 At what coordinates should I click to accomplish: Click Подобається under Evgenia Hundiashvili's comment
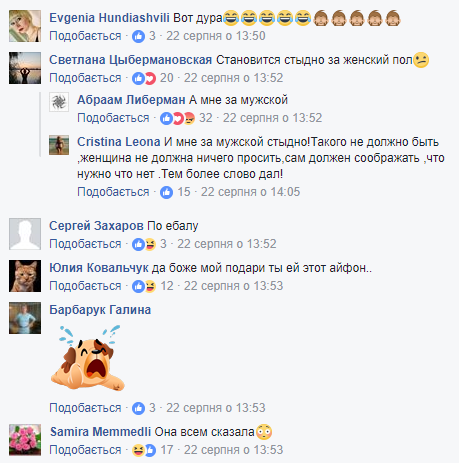click(85, 36)
